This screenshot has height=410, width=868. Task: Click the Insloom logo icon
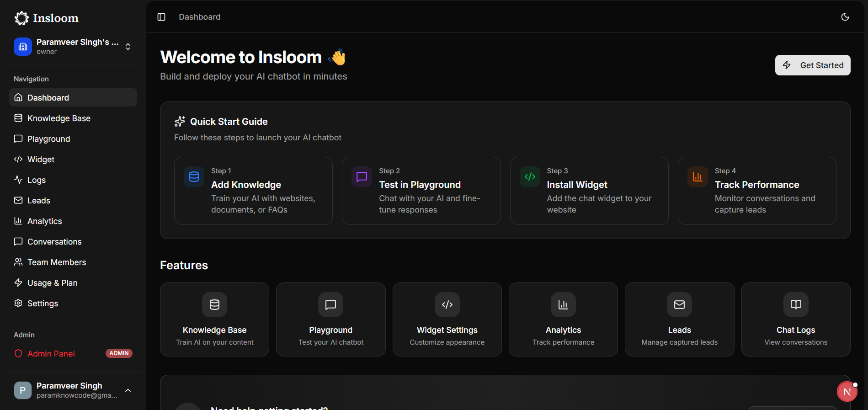pos(21,18)
